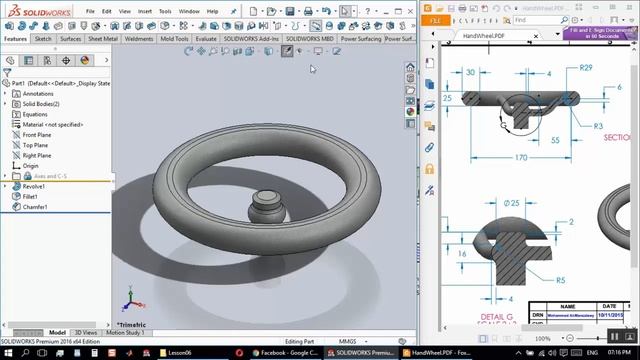
Task: Open Custom Properties icon in task pane
Action: tap(410, 123)
